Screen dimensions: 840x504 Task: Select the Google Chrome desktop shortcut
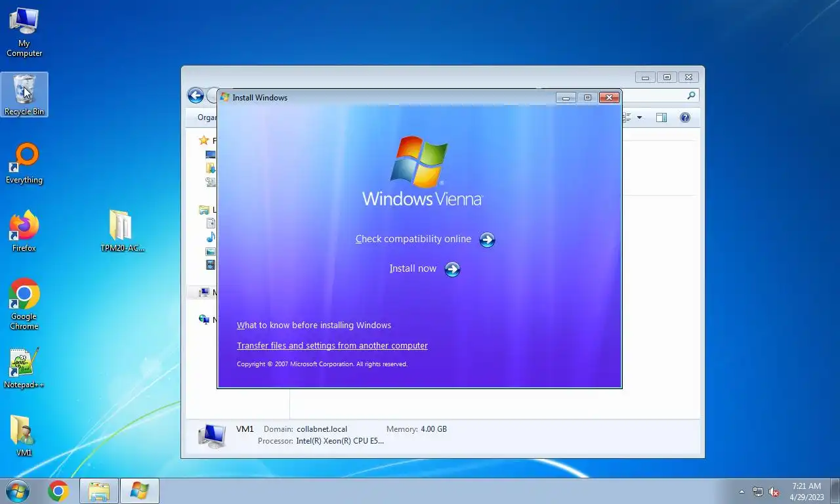(x=24, y=304)
